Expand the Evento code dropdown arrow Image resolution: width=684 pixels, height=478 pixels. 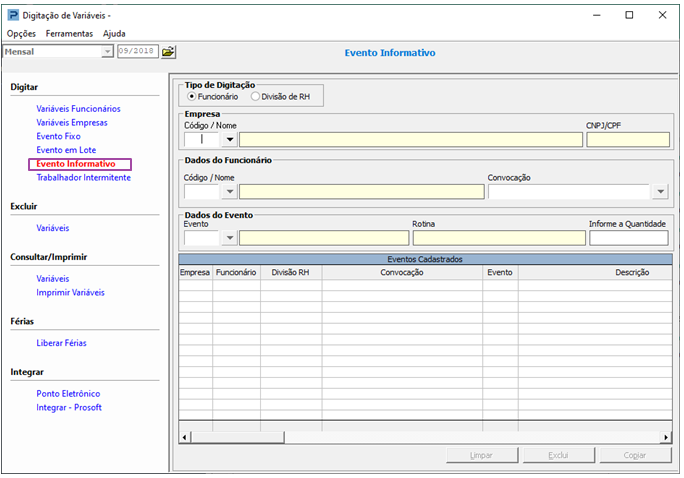230,238
